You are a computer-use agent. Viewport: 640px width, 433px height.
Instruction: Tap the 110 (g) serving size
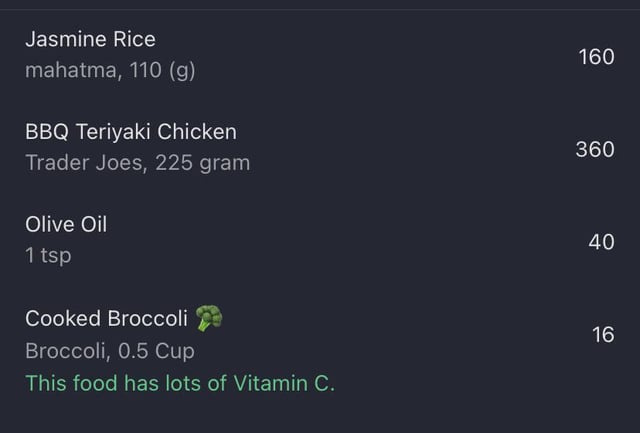(x=162, y=71)
